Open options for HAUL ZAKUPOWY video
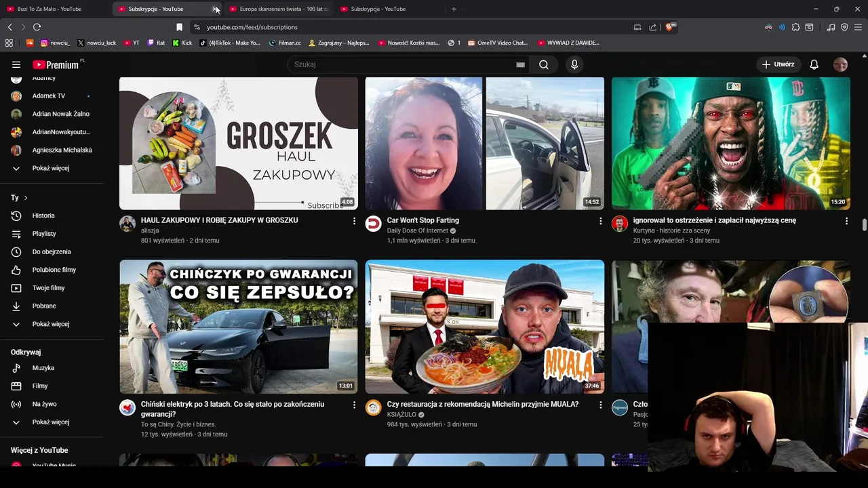 coord(354,221)
